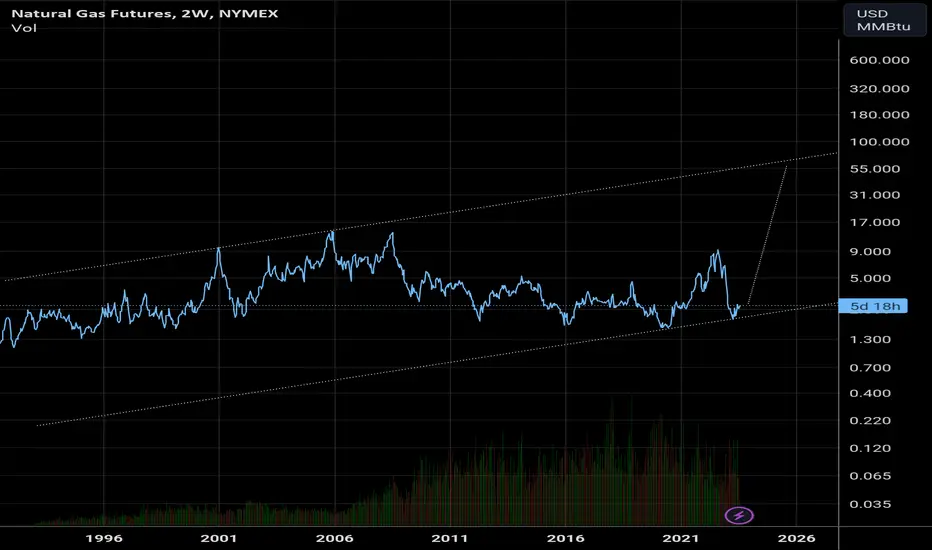The width and height of the screenshot is (932, 550).
Task: Click the 2016 time axis label
Action: coord(566,538)
